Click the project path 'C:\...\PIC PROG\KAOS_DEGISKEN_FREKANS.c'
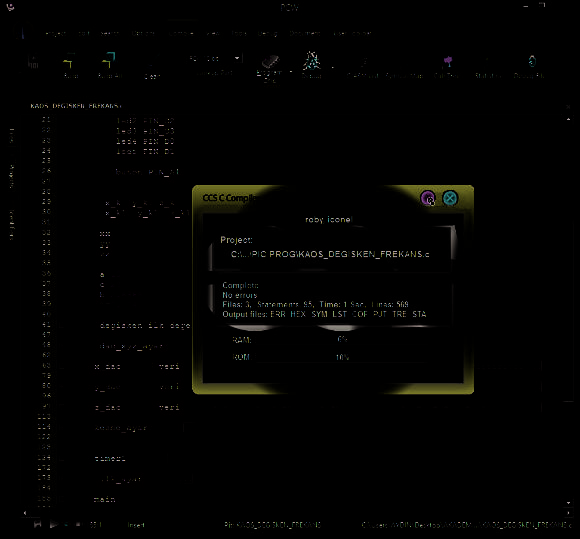The width and height of the screenshot is (580, 539). click(x=330, y=254)
